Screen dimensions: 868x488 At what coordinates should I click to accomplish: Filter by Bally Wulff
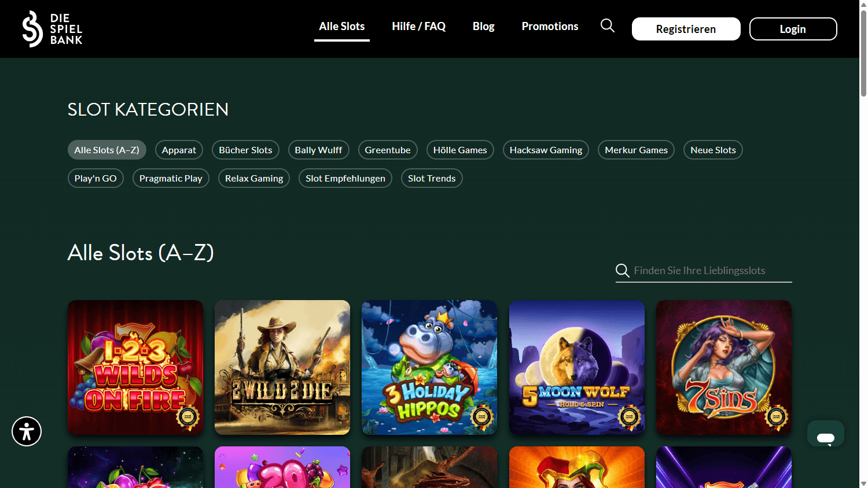pyautogui.click(x=318, y=150)
